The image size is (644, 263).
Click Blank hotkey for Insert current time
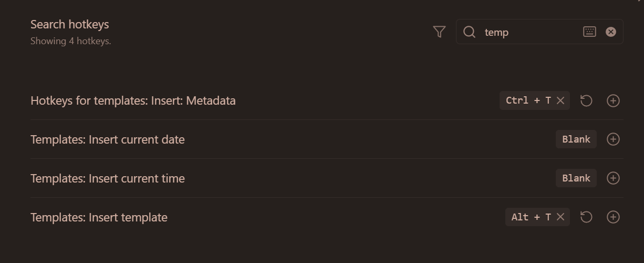point(576,178)
